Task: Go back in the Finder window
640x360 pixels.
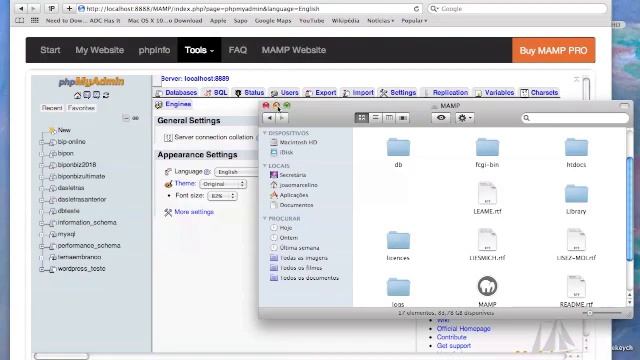Action: [269, 118]
